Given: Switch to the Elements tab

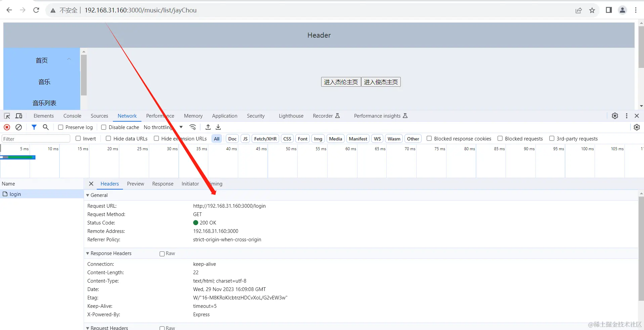Looking at the screenshot, I should coord(44,116).
